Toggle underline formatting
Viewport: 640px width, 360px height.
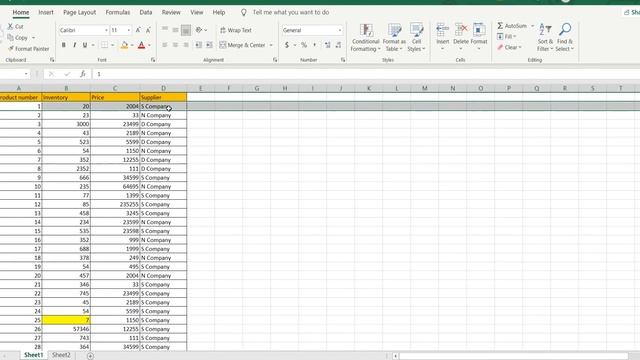point(85,45)
